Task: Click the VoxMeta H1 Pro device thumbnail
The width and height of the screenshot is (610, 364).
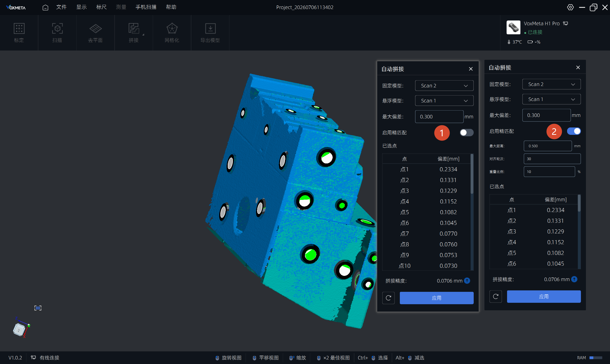Action: point(513,27)
